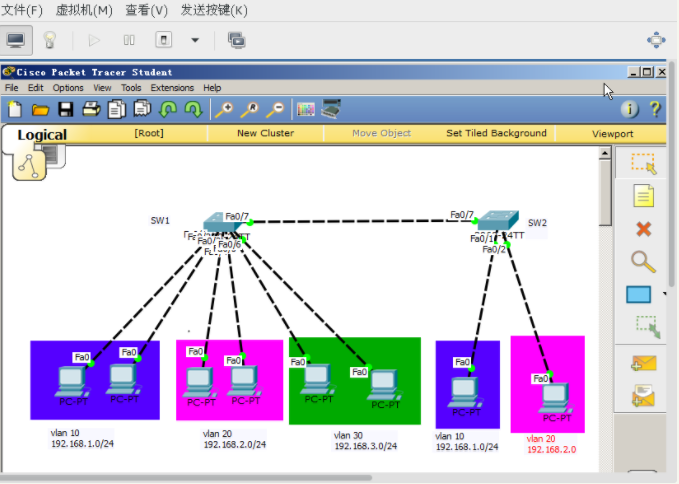
Task: Choose the Resize Shape tool
Action: point(648,327)
